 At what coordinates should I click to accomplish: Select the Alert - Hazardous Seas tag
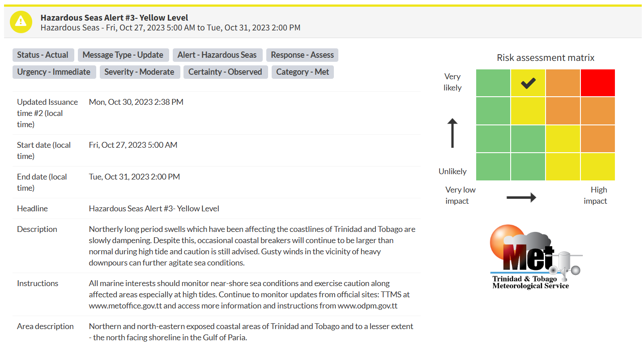pyautogui.click(x=217, y=55)
